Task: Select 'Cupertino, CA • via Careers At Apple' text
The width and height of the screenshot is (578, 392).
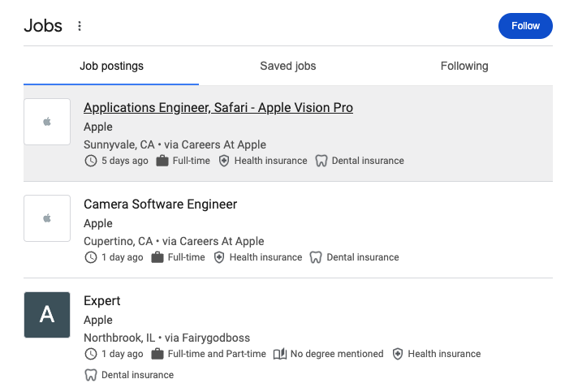Action: point(174,241)
